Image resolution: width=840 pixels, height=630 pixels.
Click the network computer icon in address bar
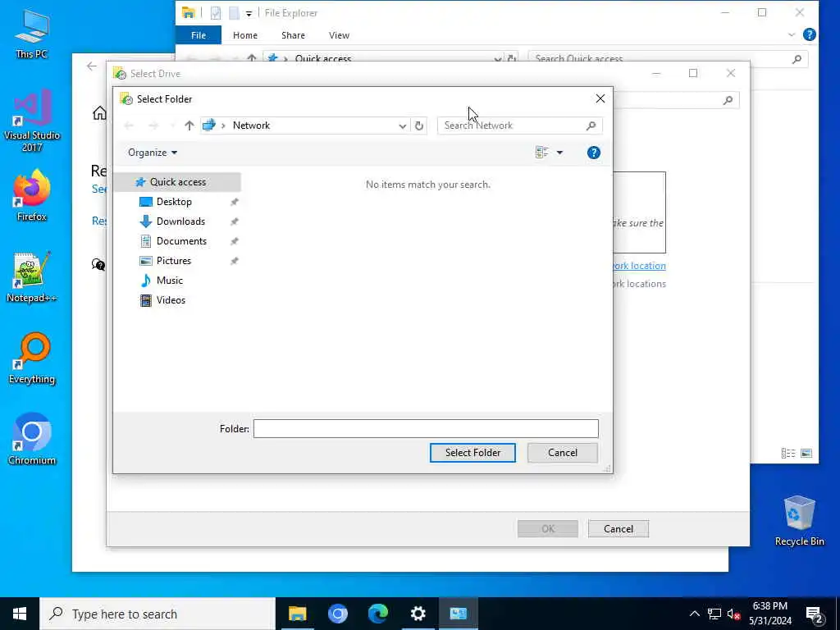click(209, 126)
